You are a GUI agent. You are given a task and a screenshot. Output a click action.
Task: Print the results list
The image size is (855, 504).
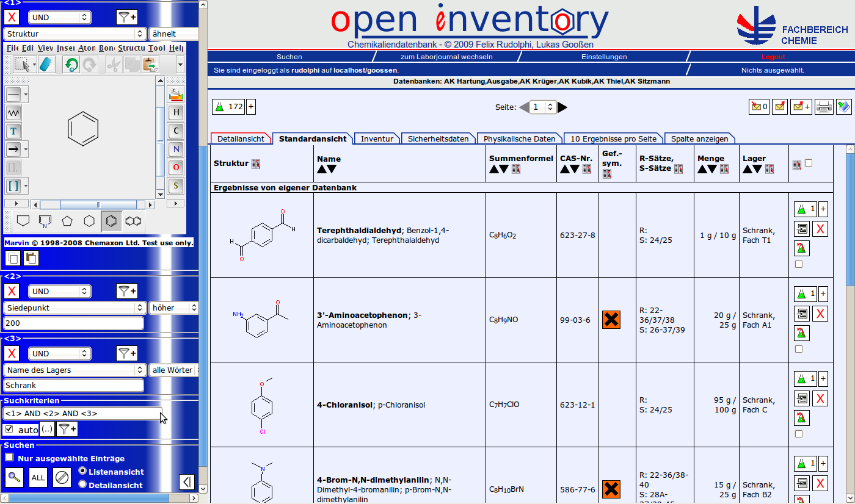pyautogui.click(x=824, y=107)
